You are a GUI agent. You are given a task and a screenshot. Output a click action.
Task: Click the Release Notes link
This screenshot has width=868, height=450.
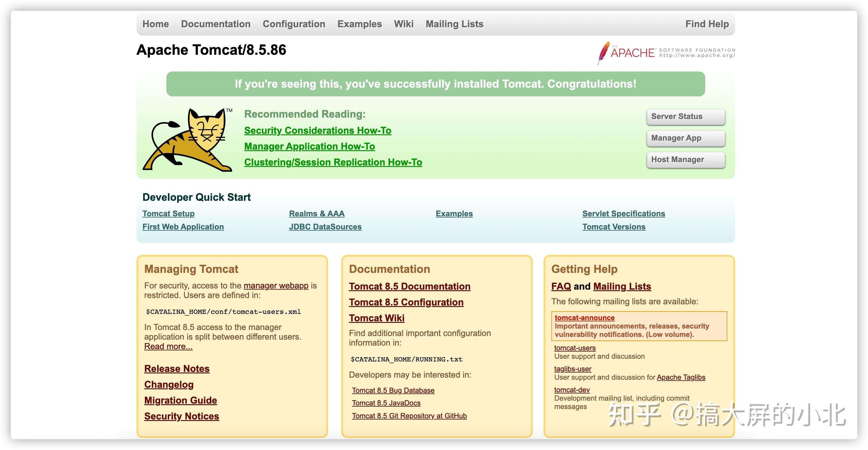click(177, 369)
